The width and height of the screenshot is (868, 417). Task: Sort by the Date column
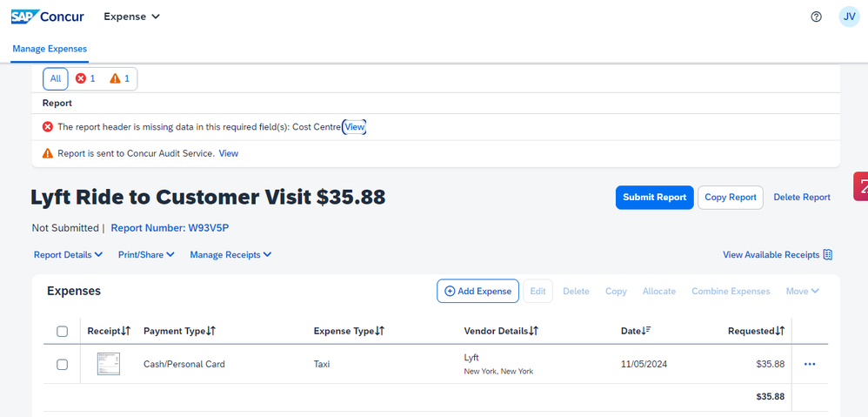pyautogui.click(x=636, y=331)
